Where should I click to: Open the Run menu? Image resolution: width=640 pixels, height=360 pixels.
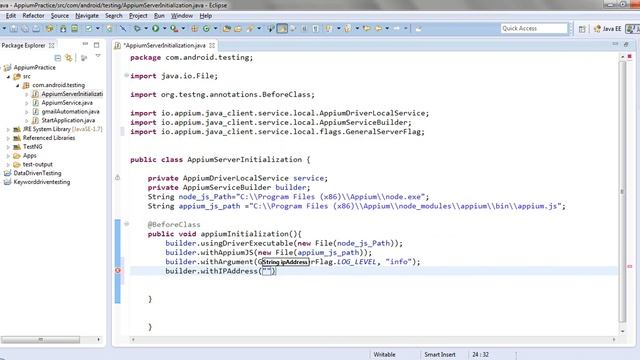pos(159,16)
